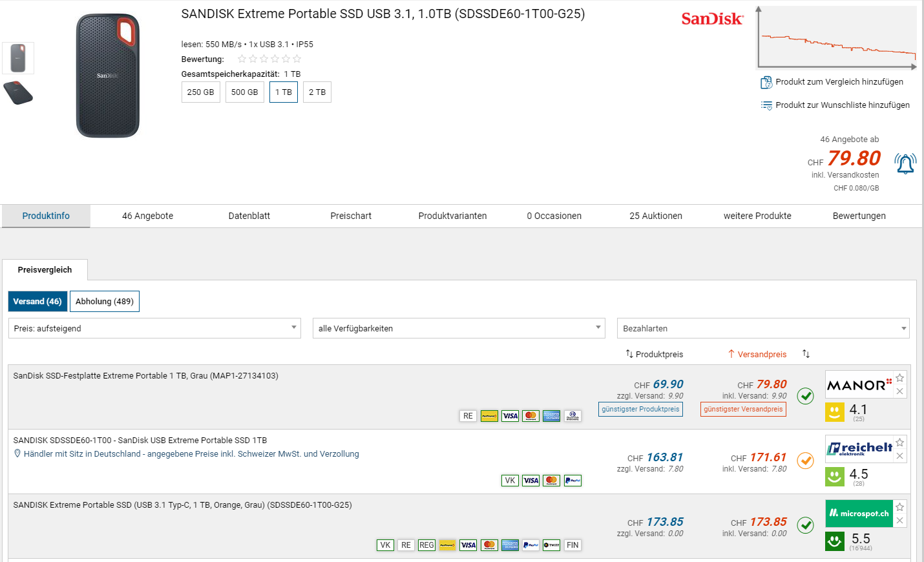The height and width of the screenshot is (562, 924).
Task: Hide the Manor offer with X icon
Action: 900,391
